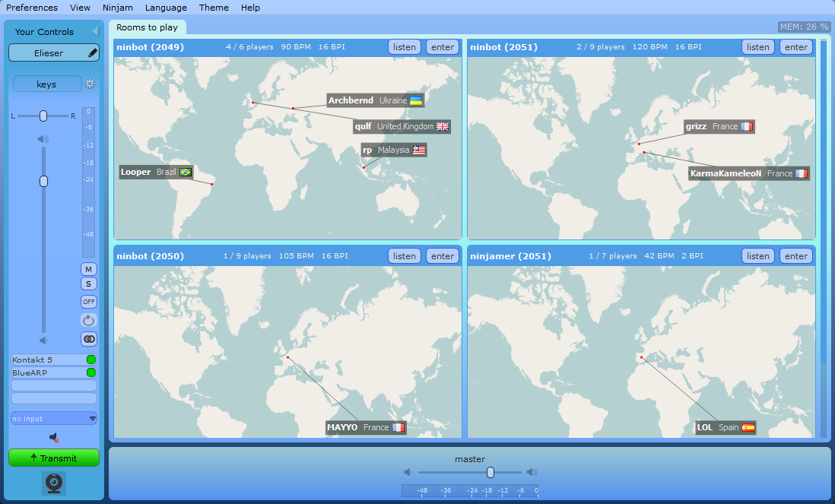Click the webcam icon below Transmit
Screen dimensions: 835x504
coord(54,483)
